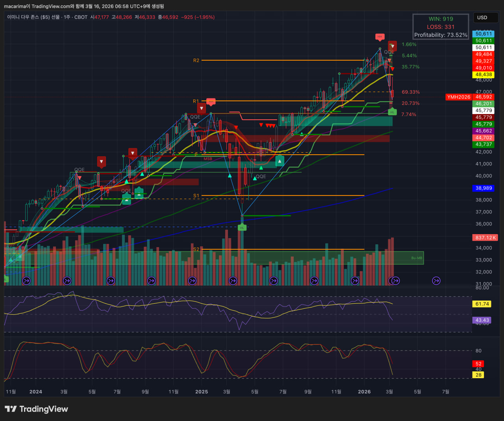Select the yellow 48,438 price label
This screenshot has height=421, width=504.
tap(484, 75)
